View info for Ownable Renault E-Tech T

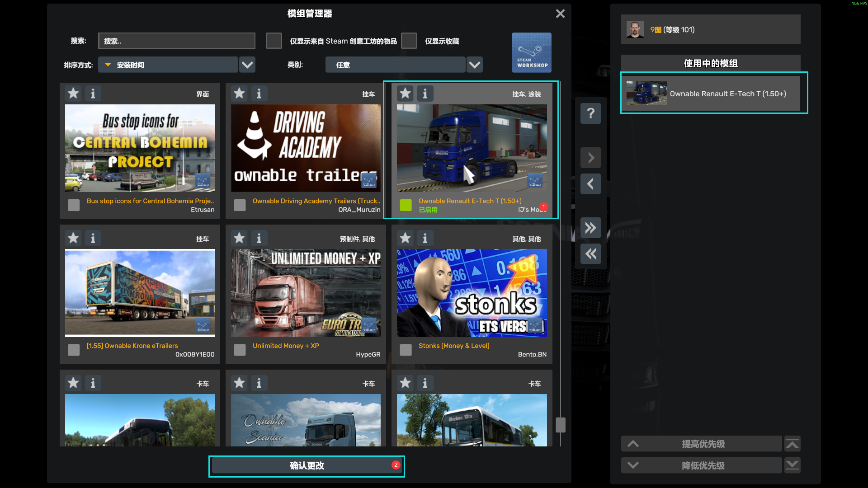425,94
